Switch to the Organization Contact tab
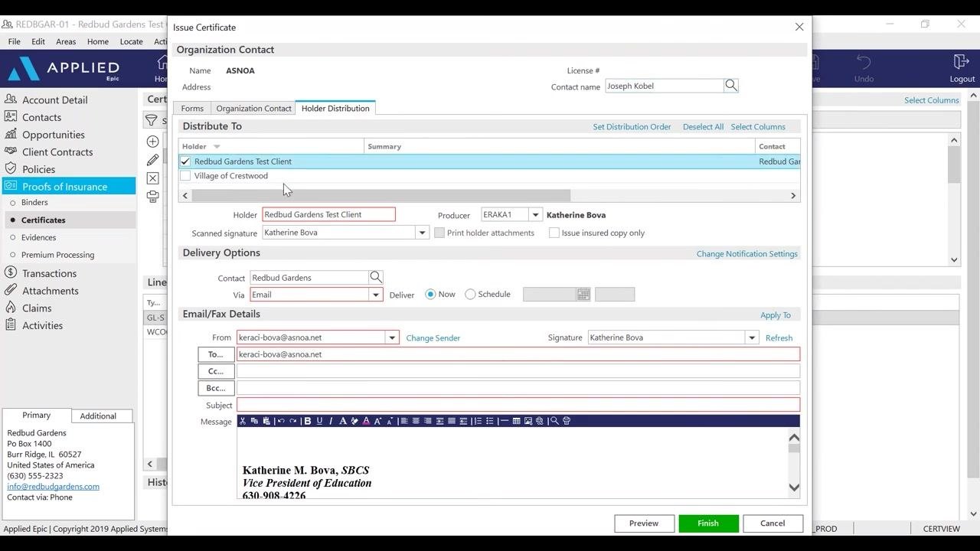980x551 pixels. point(253,109)
